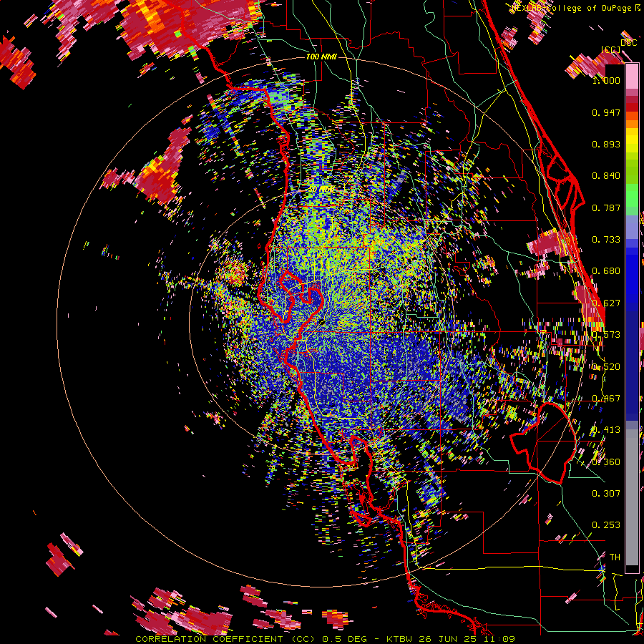Click the 100 NMI range ring label
This screenshot has height=644, width=644.
click(321, 57)
